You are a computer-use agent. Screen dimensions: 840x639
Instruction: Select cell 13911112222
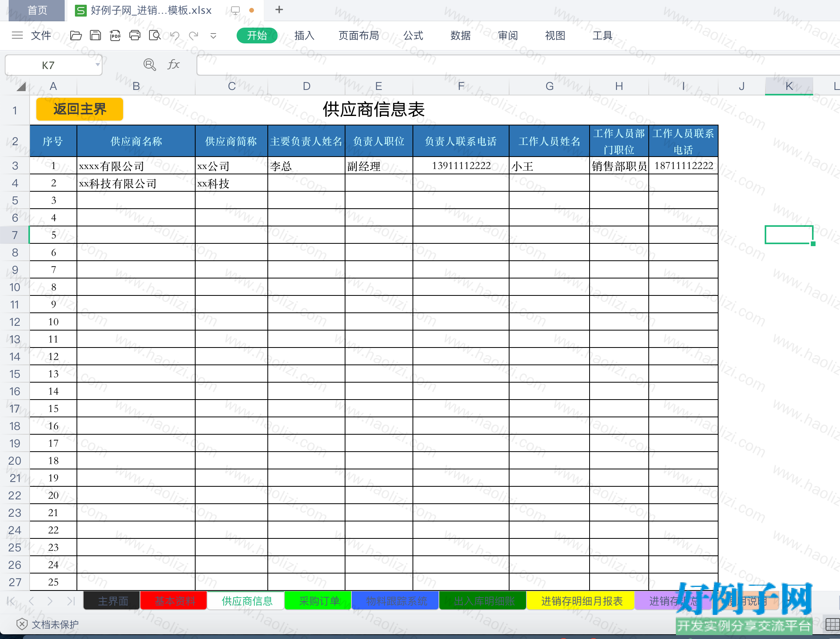click(x=461, y=166)
